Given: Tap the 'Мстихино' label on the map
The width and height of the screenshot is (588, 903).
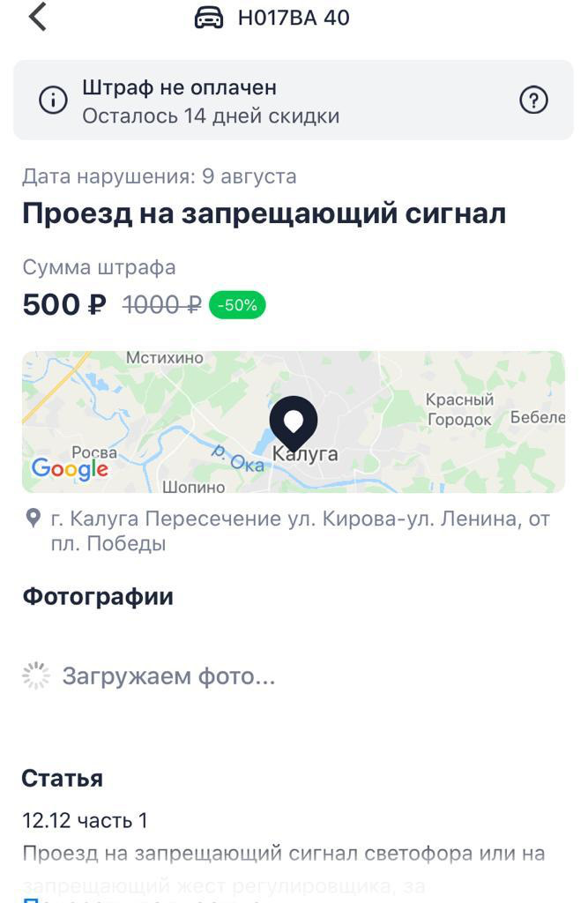Looking at the screenshot, I should coord(165,358).
